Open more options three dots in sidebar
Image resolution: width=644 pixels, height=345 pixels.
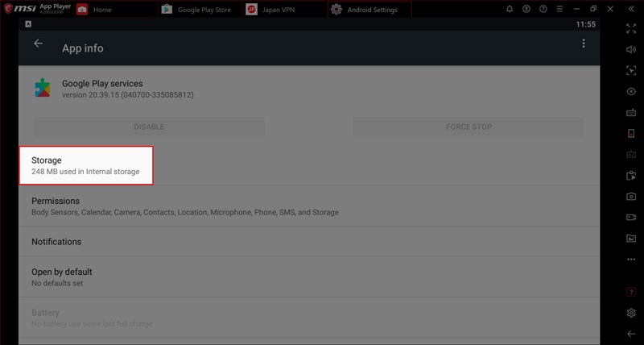point(631,260)
